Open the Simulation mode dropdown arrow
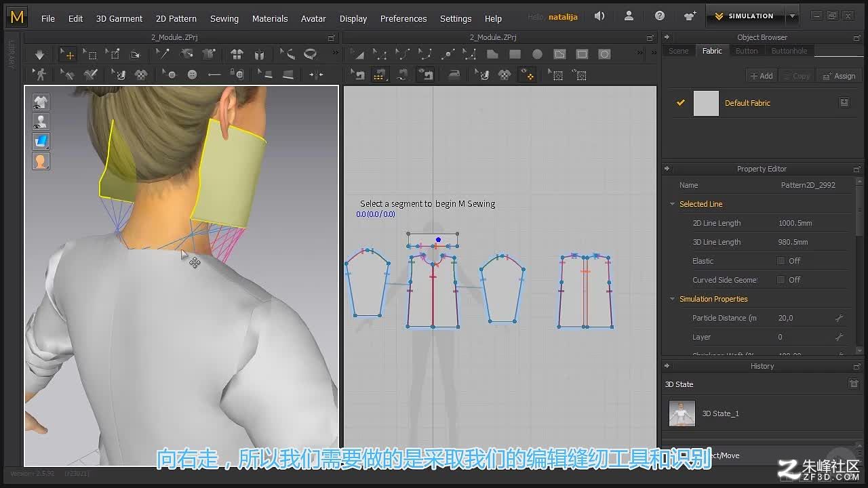 (792, 16)
